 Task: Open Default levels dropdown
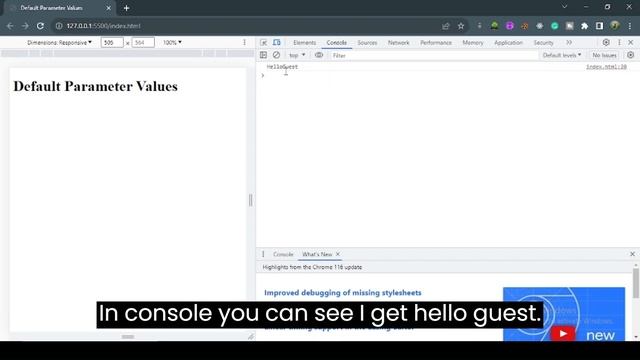(x=562, y=55)
